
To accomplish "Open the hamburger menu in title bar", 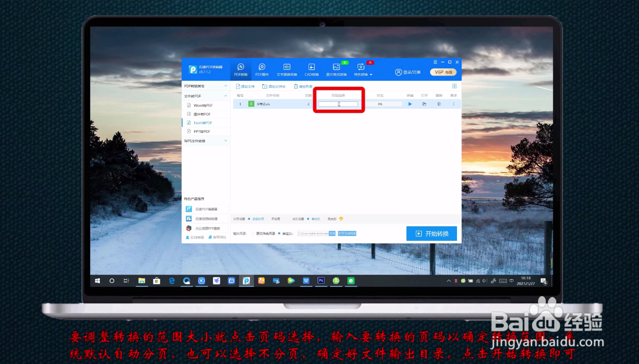I will (435, 62).
